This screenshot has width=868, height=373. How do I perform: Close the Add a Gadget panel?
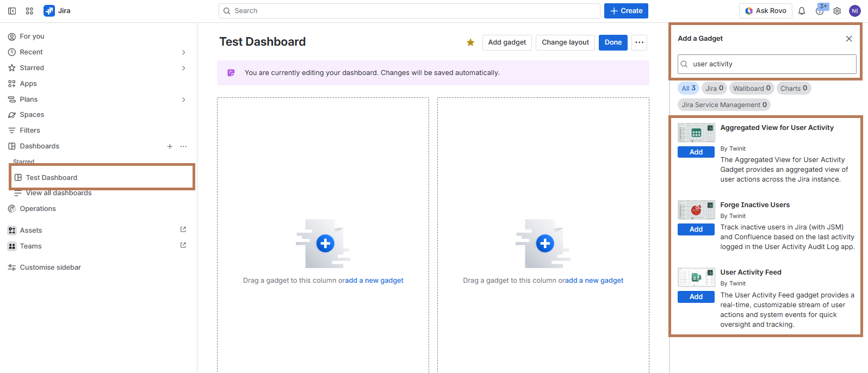(849, 39)
